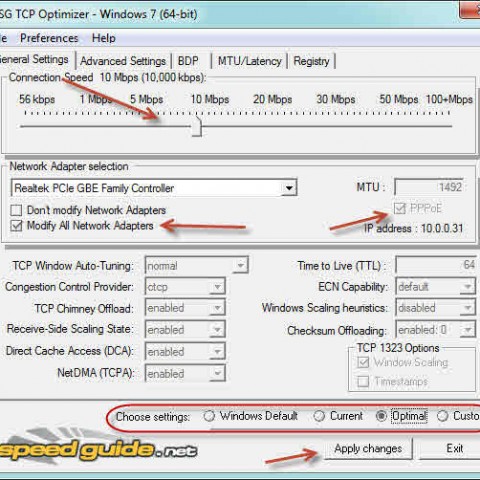Click the 30 Mbps speed label
Image resolution: width=480 pixels, height=480 pixels.
(x=336, y=99)
